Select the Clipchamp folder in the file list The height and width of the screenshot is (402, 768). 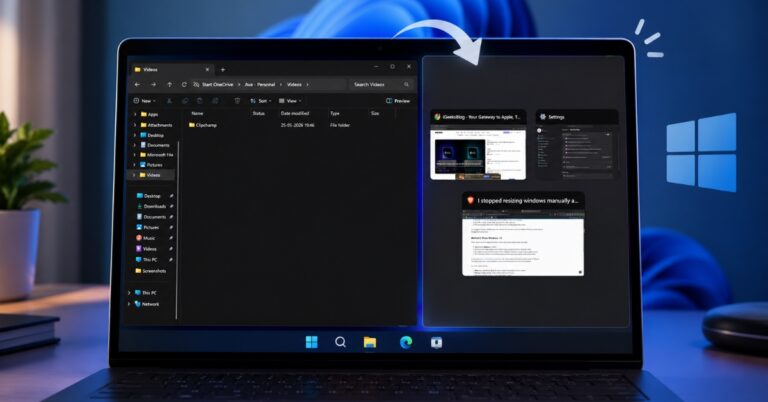click(202, 125)
